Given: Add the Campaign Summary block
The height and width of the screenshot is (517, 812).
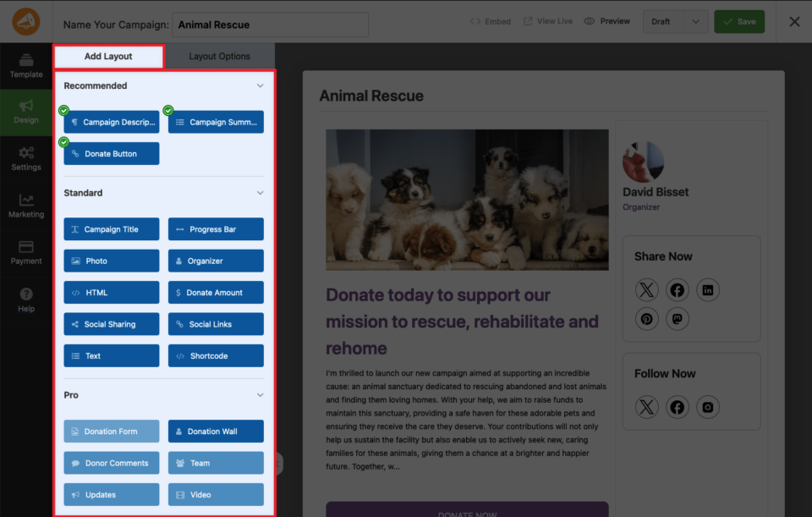Looking at the screenshot, I should click(216, 122).
